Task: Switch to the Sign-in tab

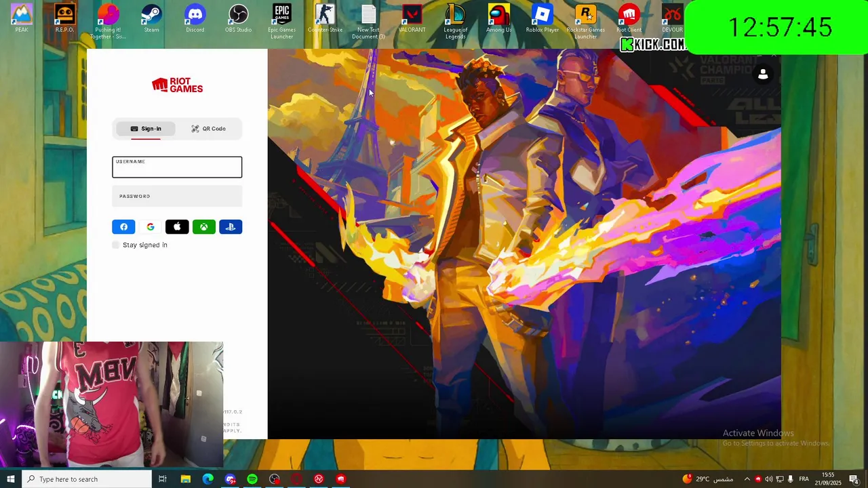Action: click(x=145, y=129)
